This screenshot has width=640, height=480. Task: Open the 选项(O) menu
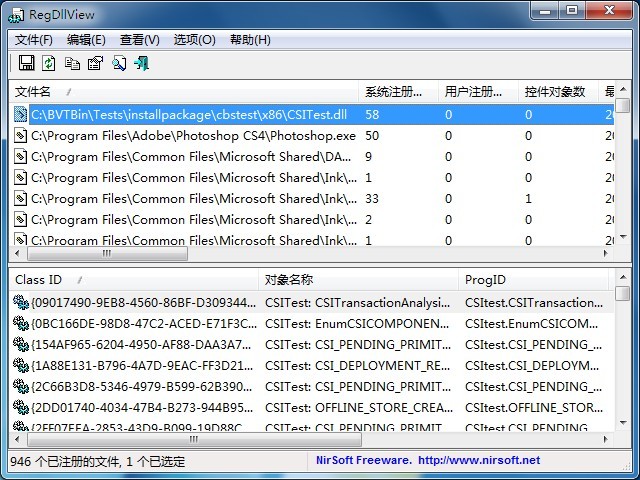coord(194,40)
